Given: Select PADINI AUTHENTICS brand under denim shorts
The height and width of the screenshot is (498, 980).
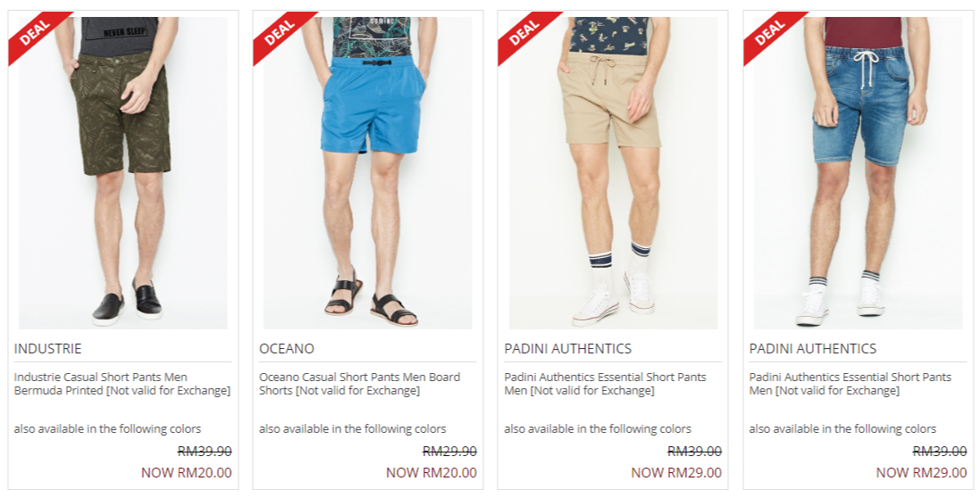Looking at the screenshot, I should (x=813, y=348).
